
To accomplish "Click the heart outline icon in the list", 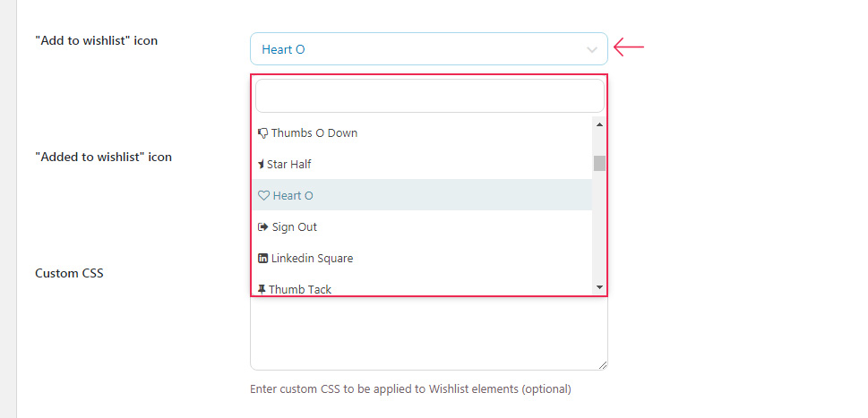I will point(263,196).
